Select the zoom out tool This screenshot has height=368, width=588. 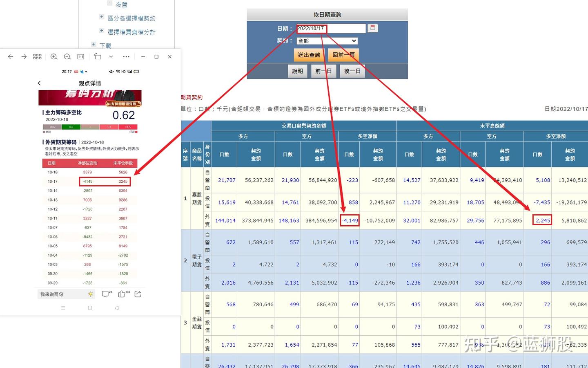pos(67,56)
